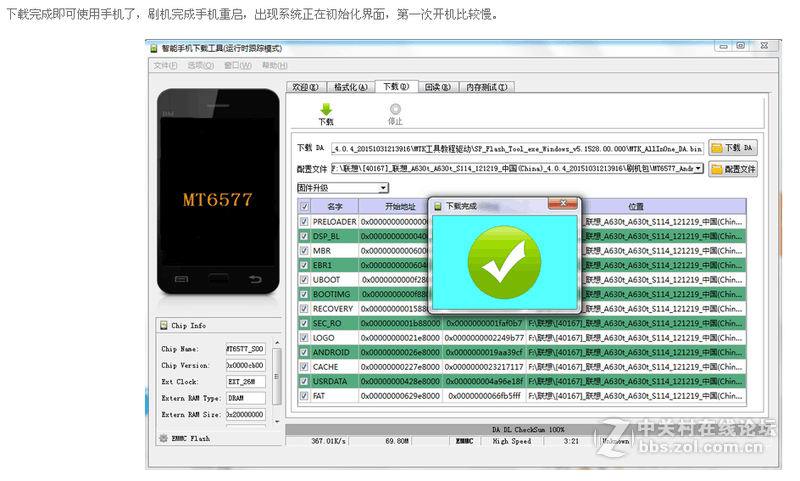Uncheck the RECOVERY checkbox
Screen dimensions: 800x481
click(305, 309)
